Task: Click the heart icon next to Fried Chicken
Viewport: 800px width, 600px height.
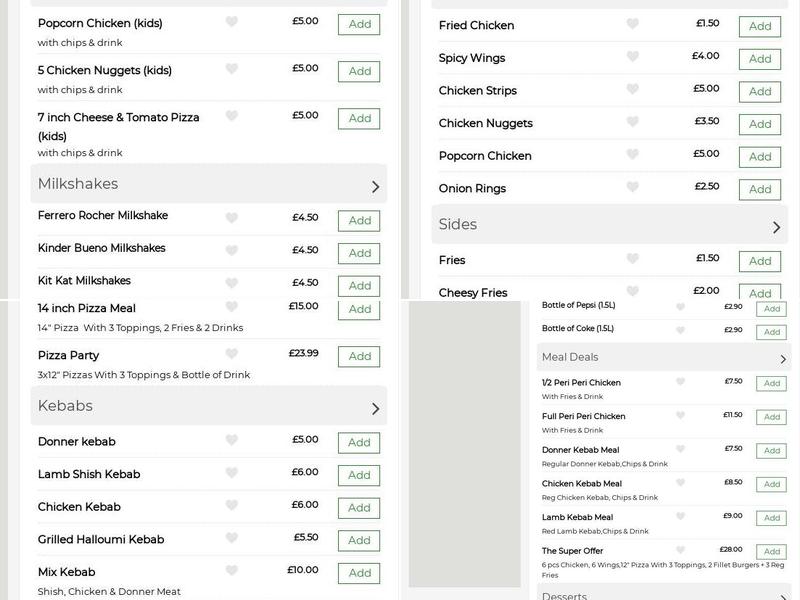Action: click(x=630, y=24)
